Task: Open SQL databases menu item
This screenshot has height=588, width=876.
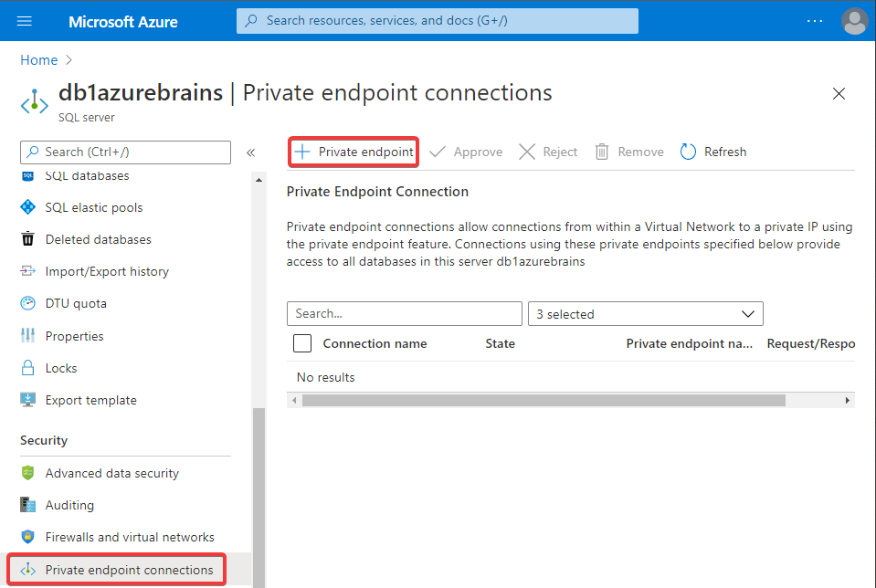Action: click(87, 176)
